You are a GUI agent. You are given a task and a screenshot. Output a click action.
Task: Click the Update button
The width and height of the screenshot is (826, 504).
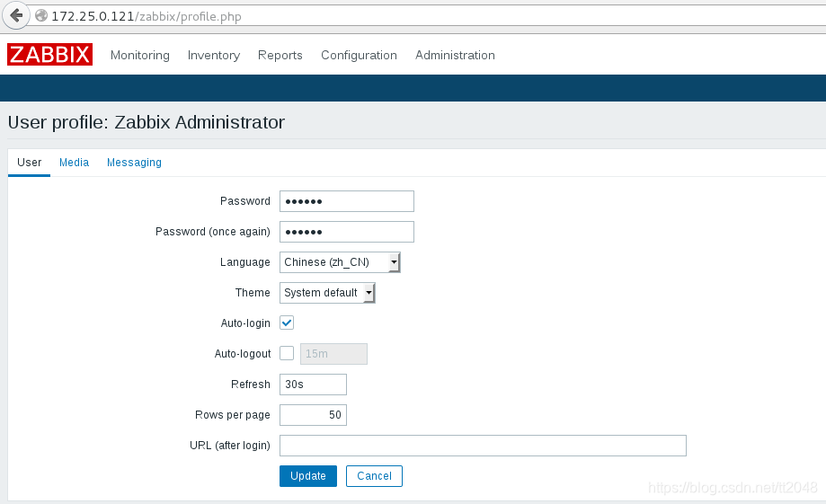pyautogui.click(x=308, y=476)
